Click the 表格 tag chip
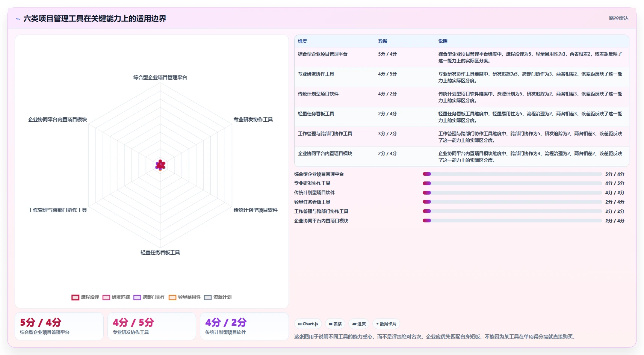Image resolution: width=644 pixels, height=355 pixels. click(x=335, y=324)
